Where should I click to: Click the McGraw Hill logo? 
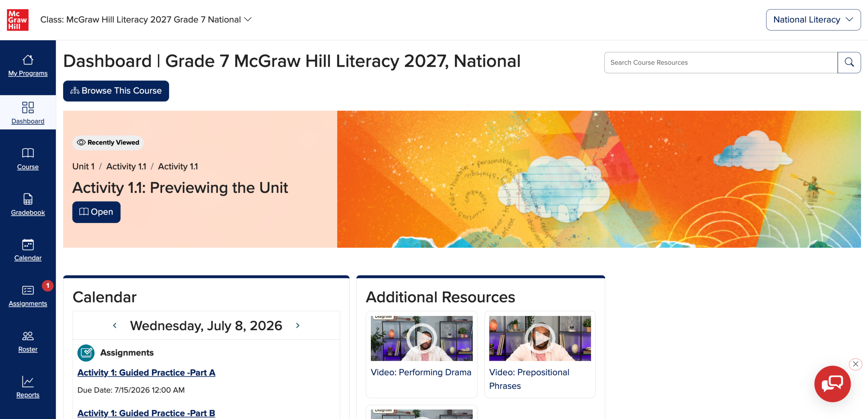[18, 20]
